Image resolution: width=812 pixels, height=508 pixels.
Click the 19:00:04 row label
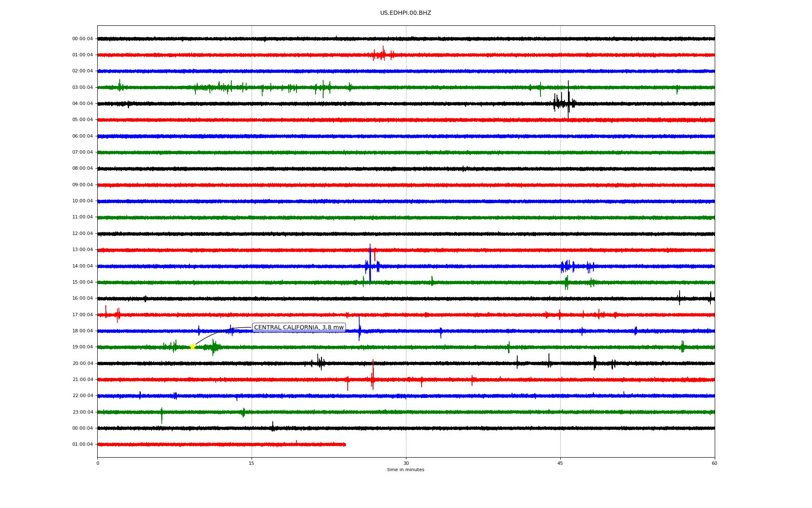pos(82,347)
